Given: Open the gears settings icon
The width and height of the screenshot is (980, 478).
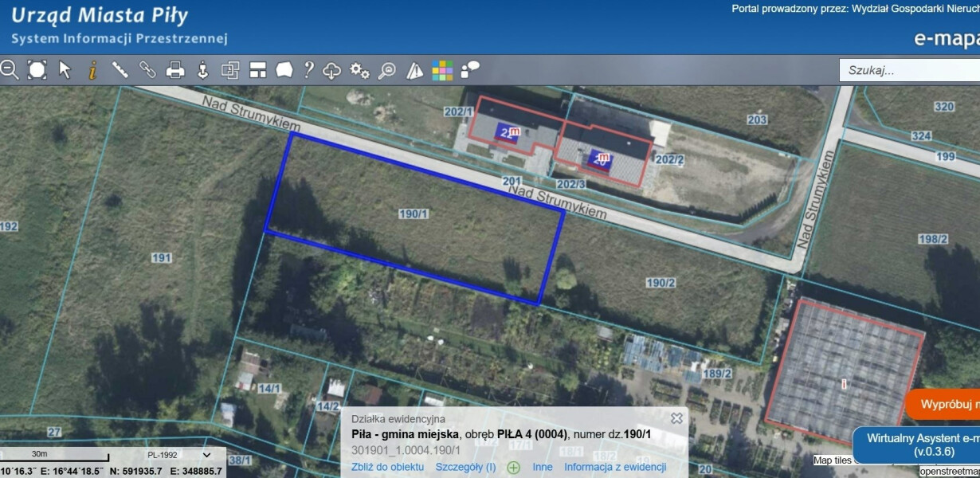Looking at the screenshot, I should (x=359, y=70).
